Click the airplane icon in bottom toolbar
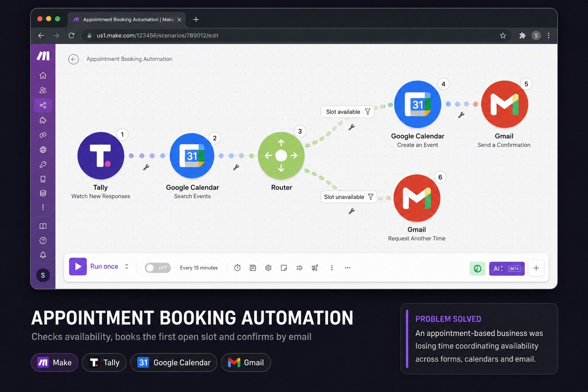This screenshot has height=392, width=588. point(315,268)
